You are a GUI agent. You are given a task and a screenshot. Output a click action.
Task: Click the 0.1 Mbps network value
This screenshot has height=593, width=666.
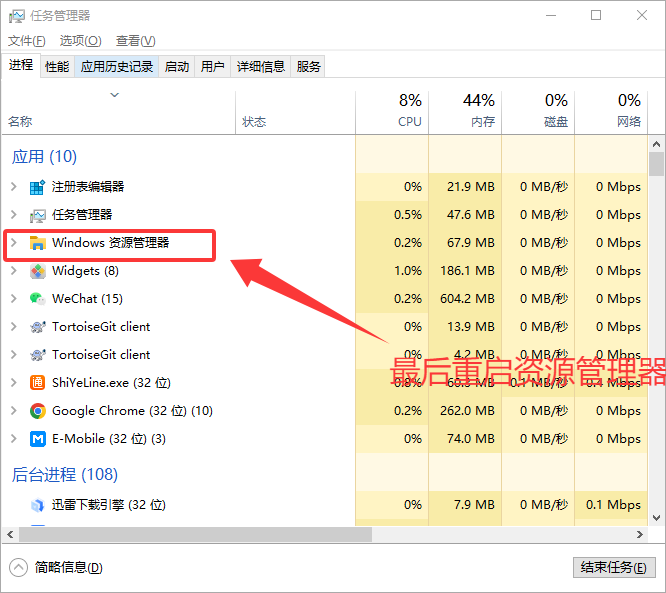click(x=613, y=505)
